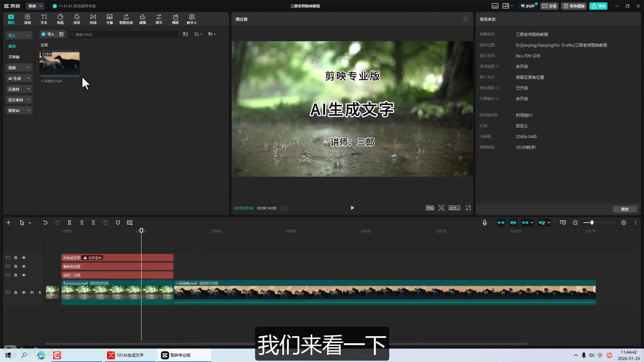Click the split clip tool icon
644x362 pixels.
tap(69, 223)
